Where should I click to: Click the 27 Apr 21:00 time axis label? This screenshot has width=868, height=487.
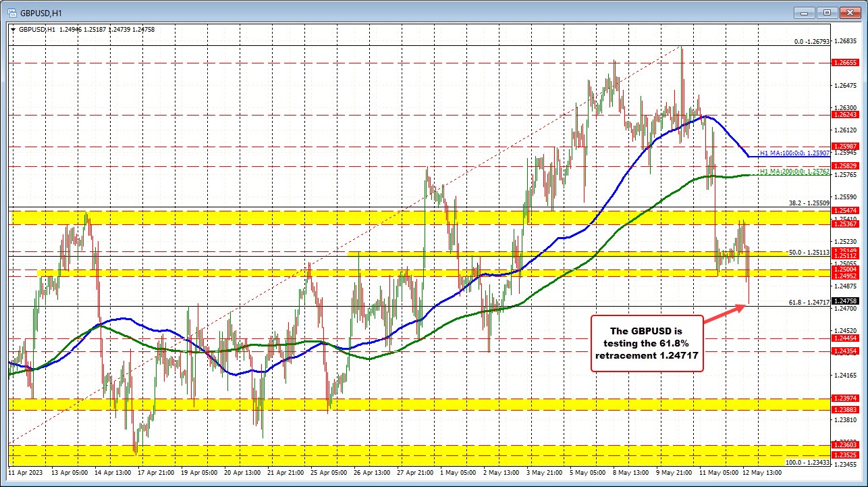(x=416, y=472)
